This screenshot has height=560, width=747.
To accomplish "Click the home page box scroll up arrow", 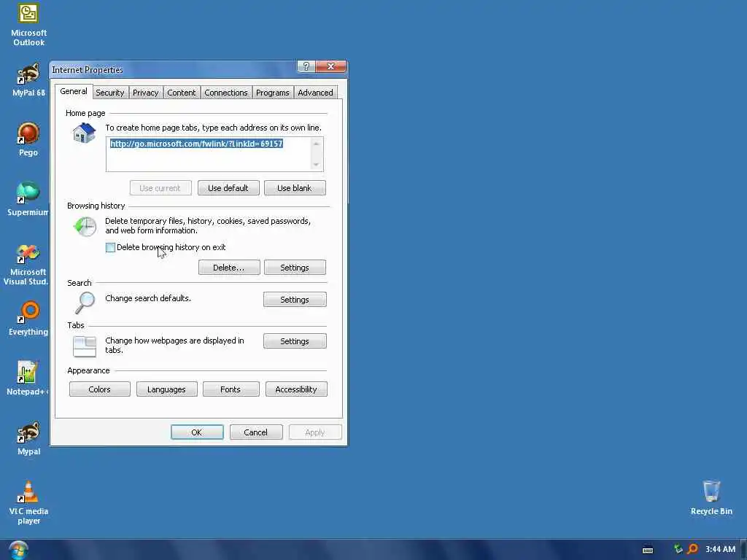I will [x=317, y=144].
